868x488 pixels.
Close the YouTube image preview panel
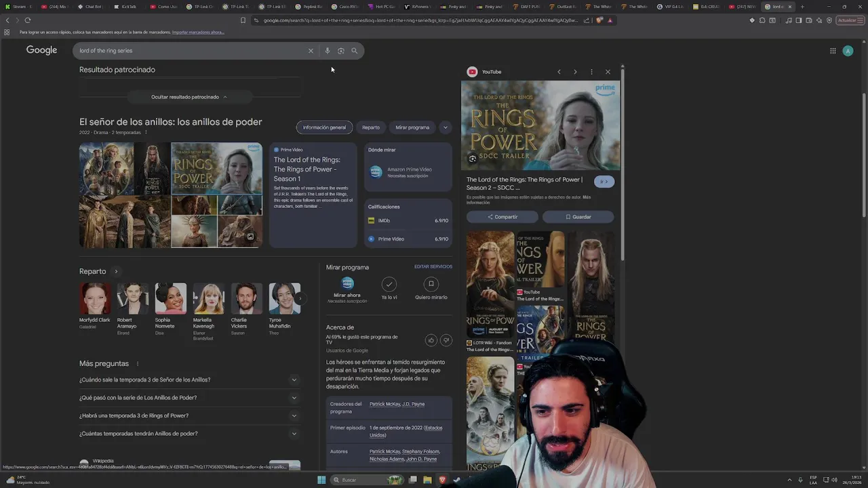608,72
